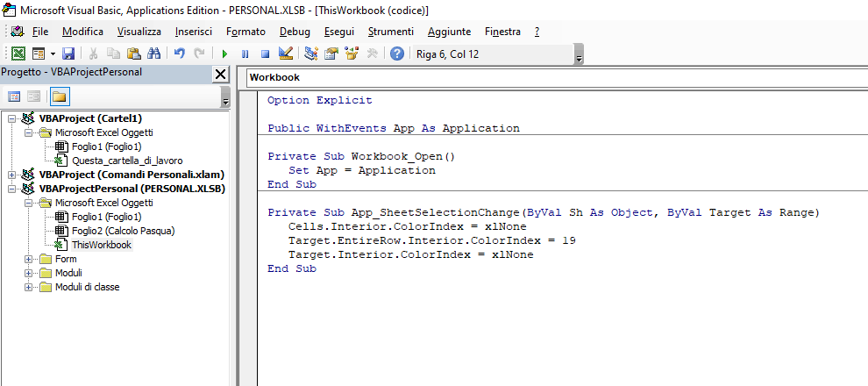Close the Progetto explorer panel
The height and width of the screenshot is (386, 868).
(220, 75)
